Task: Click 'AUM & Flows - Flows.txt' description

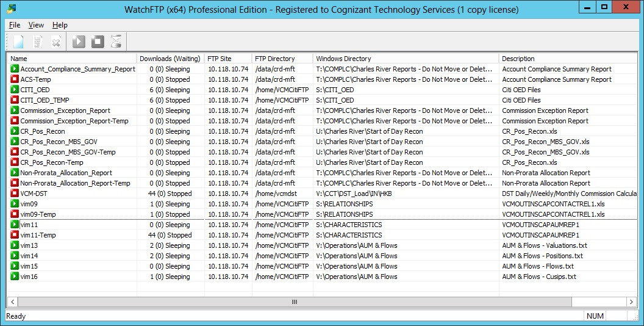Action: click(538, 266)
